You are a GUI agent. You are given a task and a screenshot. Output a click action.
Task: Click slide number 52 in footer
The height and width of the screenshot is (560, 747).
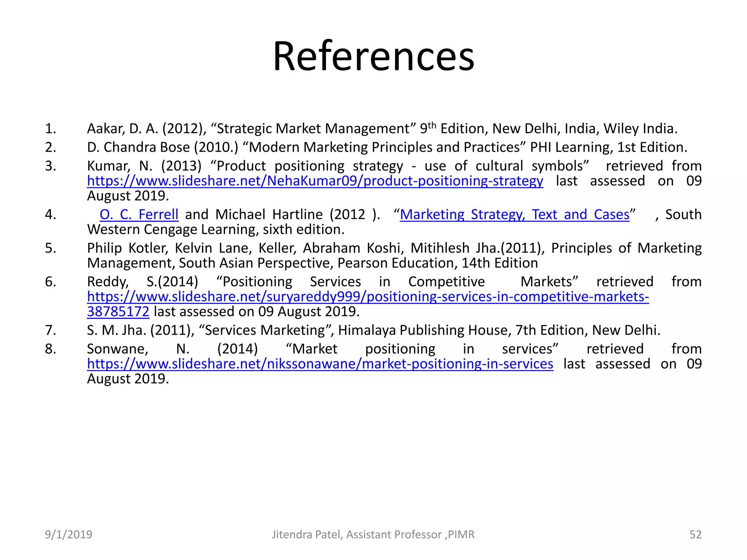tap(696, 534)
